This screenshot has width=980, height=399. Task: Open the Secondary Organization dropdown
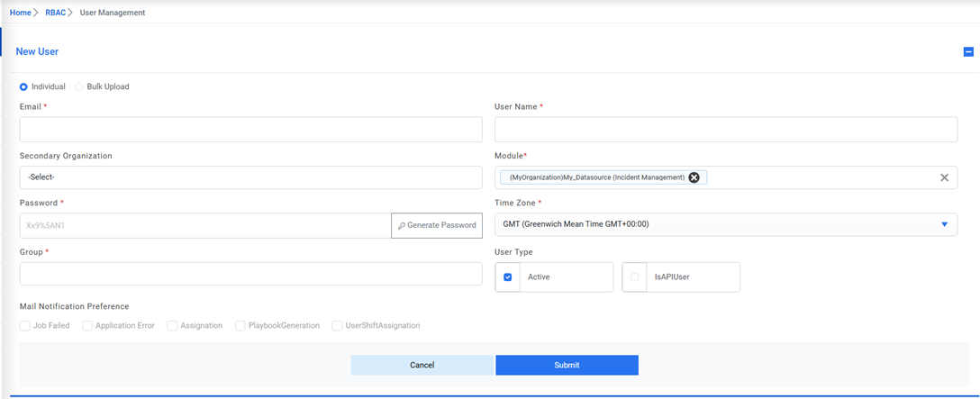[x=250, y=177]
